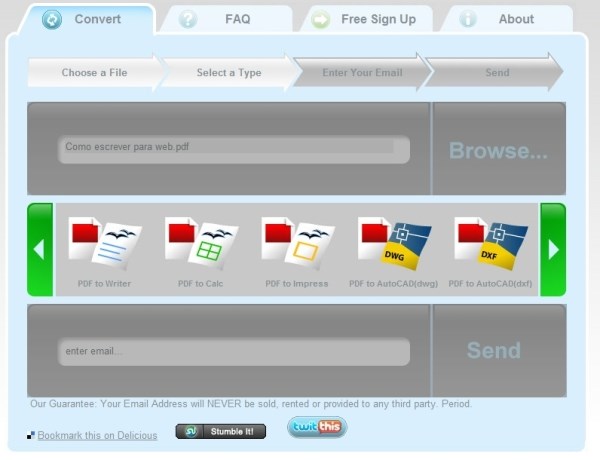Open the Free Sign Up tab
This screenshot has width=600, height=460.
(365, 19)
